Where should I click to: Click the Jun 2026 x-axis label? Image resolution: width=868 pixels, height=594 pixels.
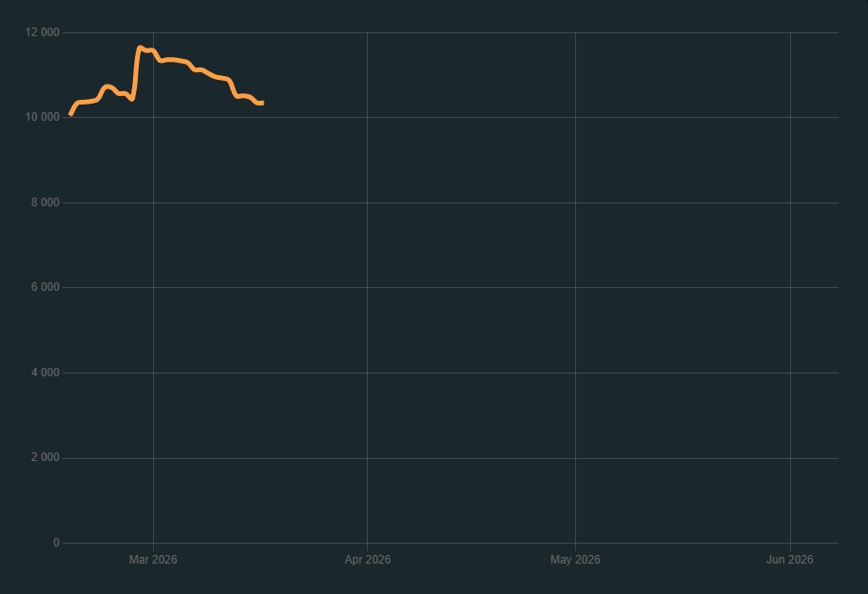tap(790, 560)
